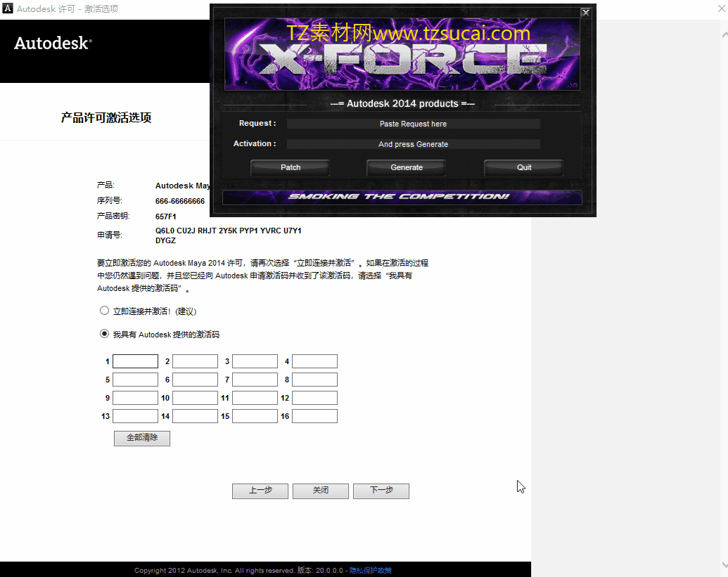Click the 下一步 (next) button

pos(381,491)
